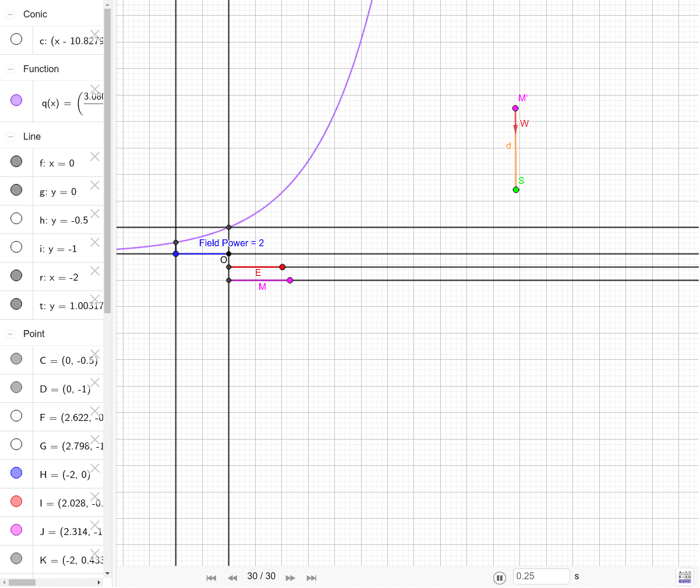
Task: Select the red vector W
Action: point(515,121)
